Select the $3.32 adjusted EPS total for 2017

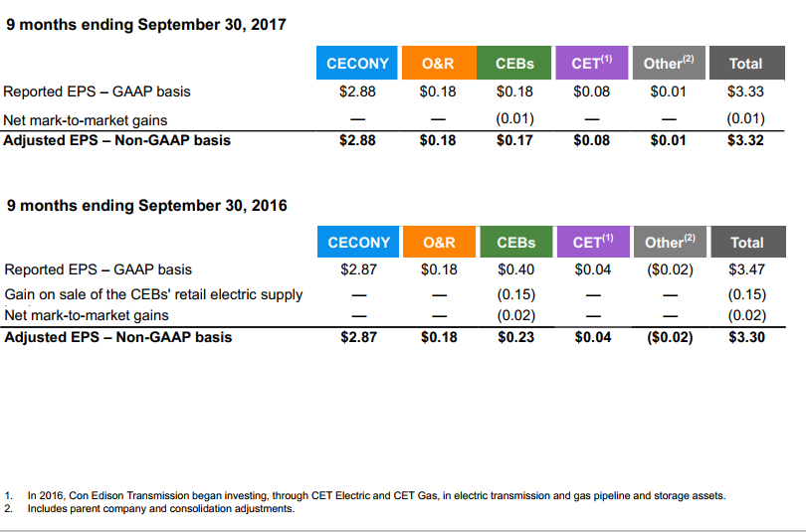point(745,140)
